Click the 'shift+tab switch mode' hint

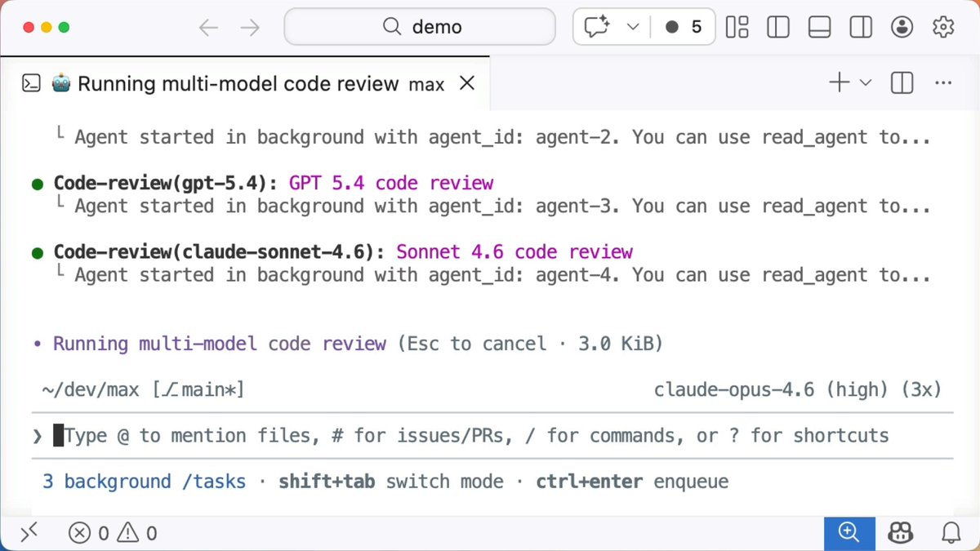[x=391, y=482]
